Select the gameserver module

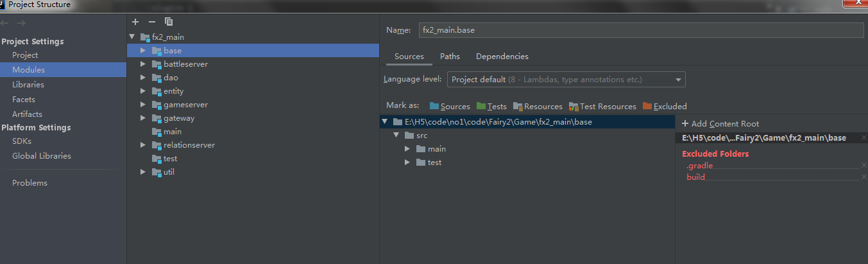(x=185, y=105)
